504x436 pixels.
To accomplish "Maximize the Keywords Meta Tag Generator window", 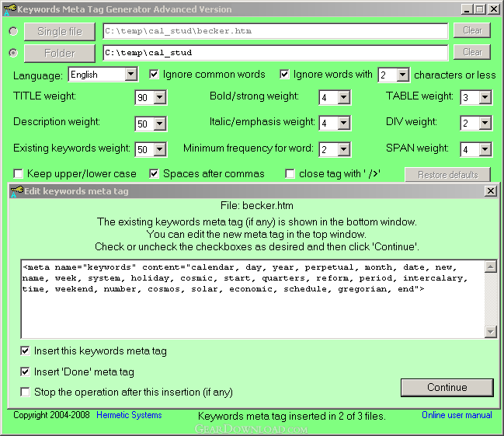I will [480, 9].
